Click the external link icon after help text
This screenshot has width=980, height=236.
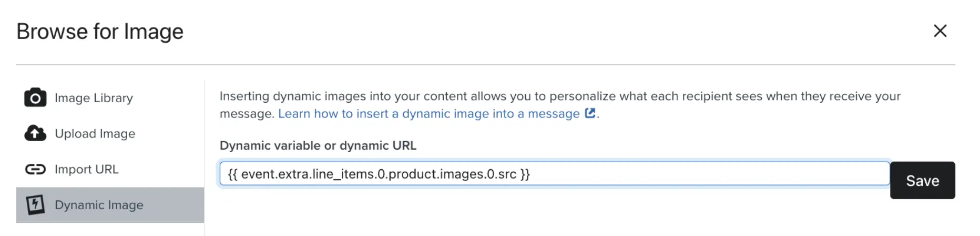point(590,113)
